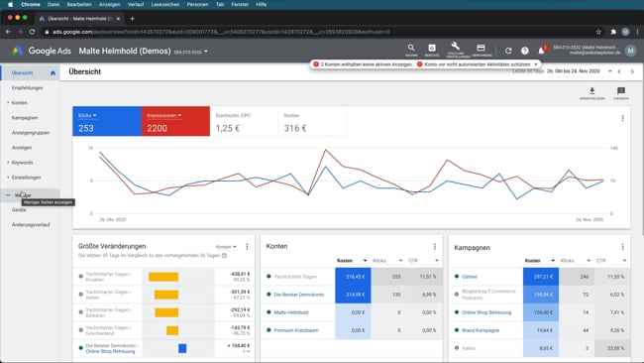Open Empfehlungen in the sidebar

(x=27, y=88)
